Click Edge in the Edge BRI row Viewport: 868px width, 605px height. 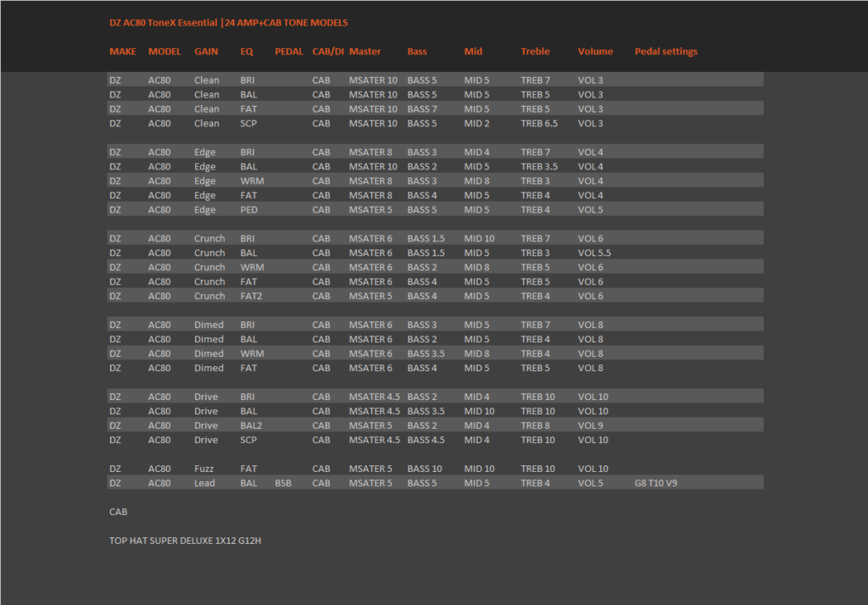(x=205, y=153)
